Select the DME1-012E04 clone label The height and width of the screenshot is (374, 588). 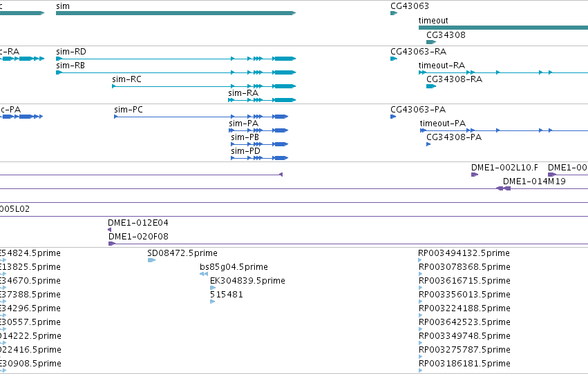[x=138, y=223]
